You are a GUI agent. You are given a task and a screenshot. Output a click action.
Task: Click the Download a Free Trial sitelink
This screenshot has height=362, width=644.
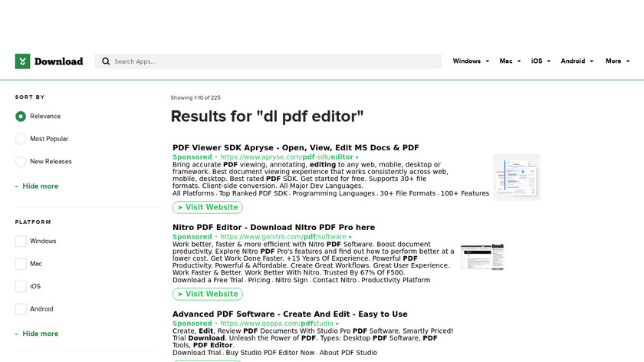[208, 280]
